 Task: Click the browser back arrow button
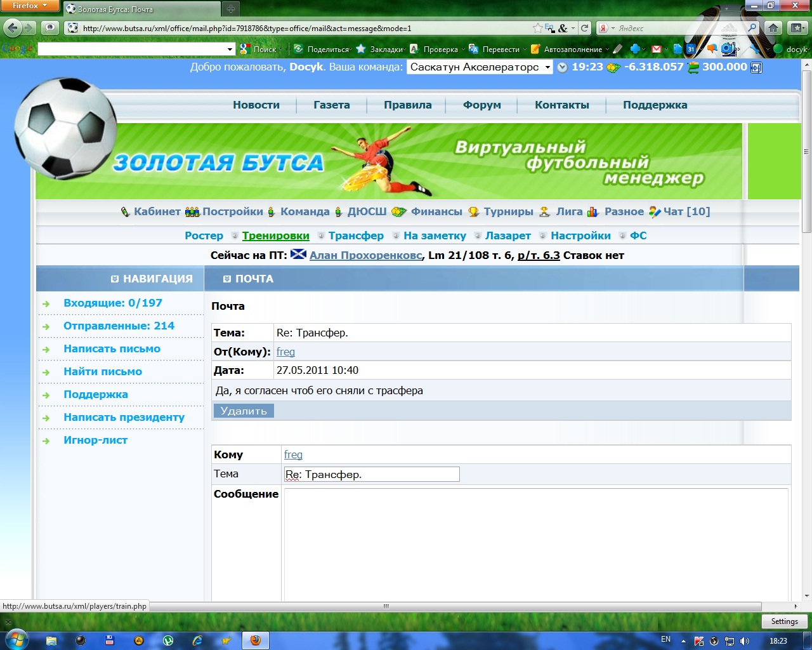tap(12, 28)
